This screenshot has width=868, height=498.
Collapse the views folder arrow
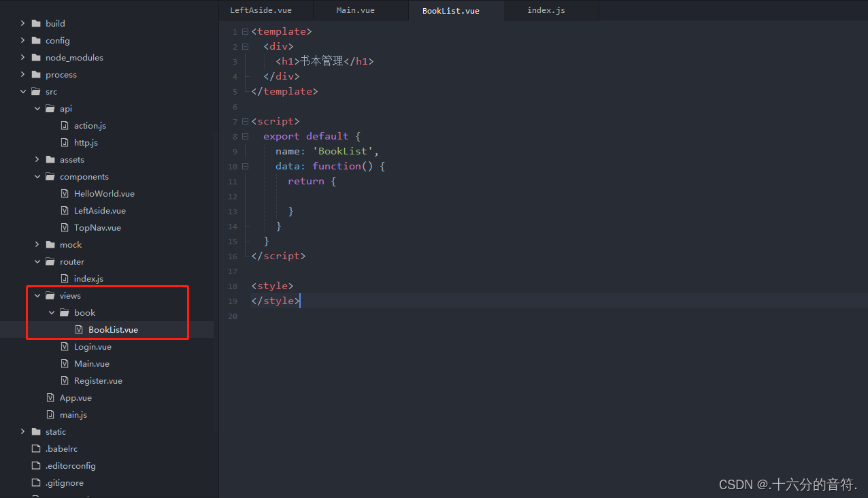[x=37, y=295]
